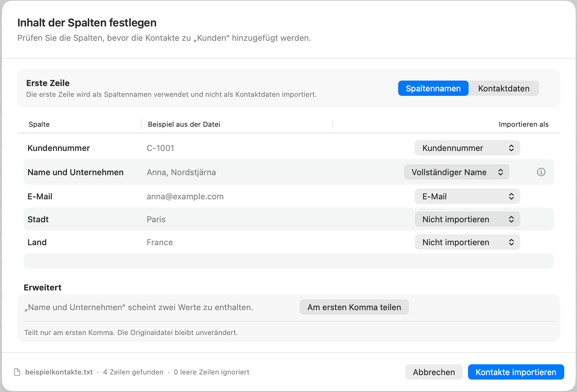Image resolution: width=577 pixels, height=392 pixels.
Task: Click the 0 leere Zeilen ignoriert text
Action: pyautogui.click(x=211, y=372)
